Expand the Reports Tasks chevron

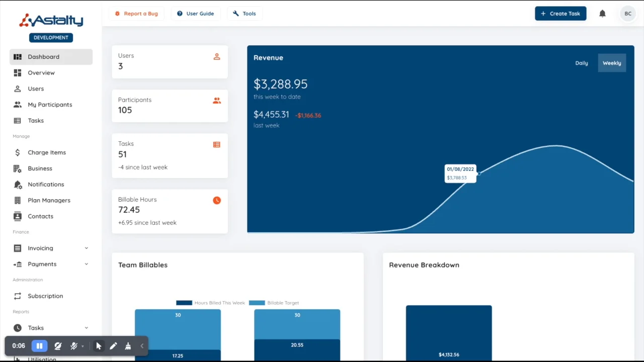[86, 328]
